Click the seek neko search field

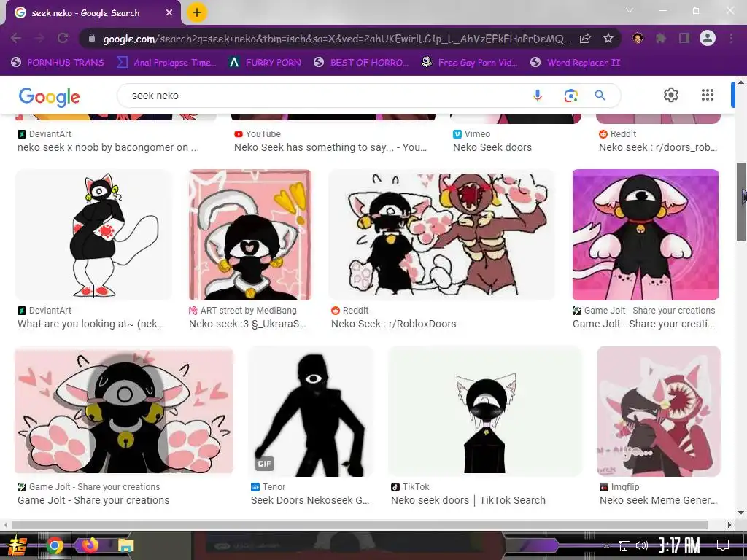[324, 96]
